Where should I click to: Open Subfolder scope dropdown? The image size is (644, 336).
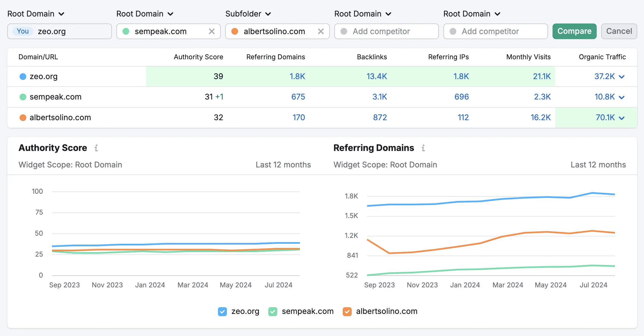click(248, 14)
